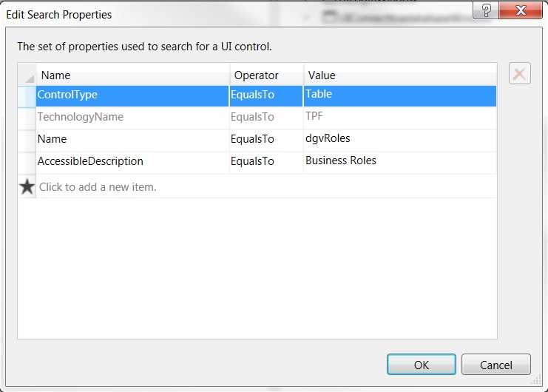548x392 pixels.
Task: Sort by the Name column header
Action: tap(133, 75)
